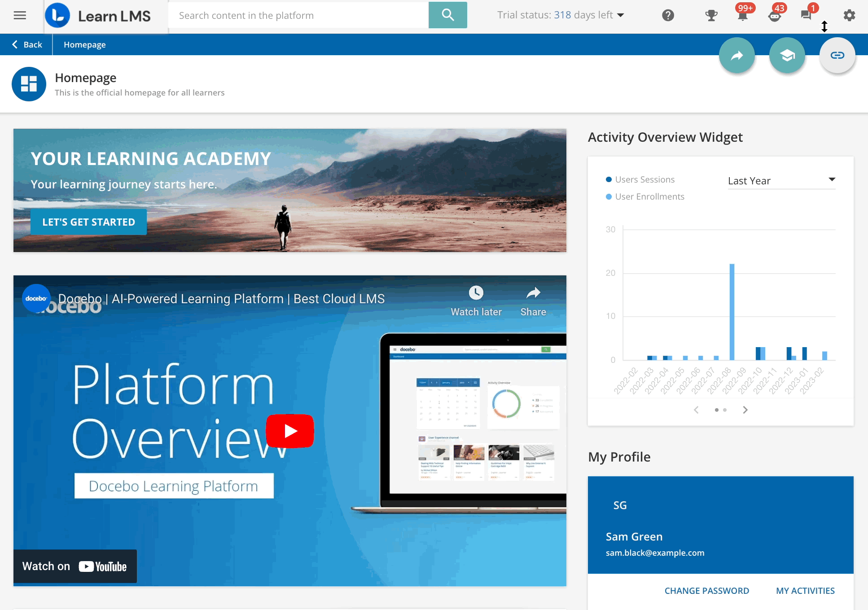
Task: Open the help question mark icon
Action: tap(668, 16)
